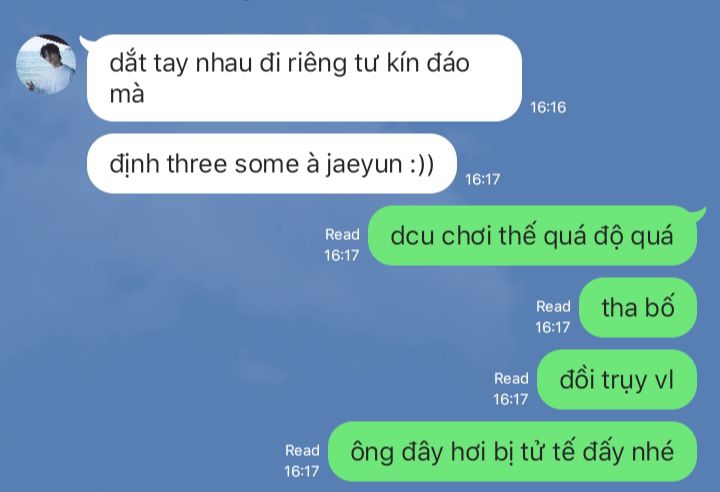The width and height of the screenshot is (720, 492).
Task: Tap the "tha bố" message bubble
Action: coord(638,307)
